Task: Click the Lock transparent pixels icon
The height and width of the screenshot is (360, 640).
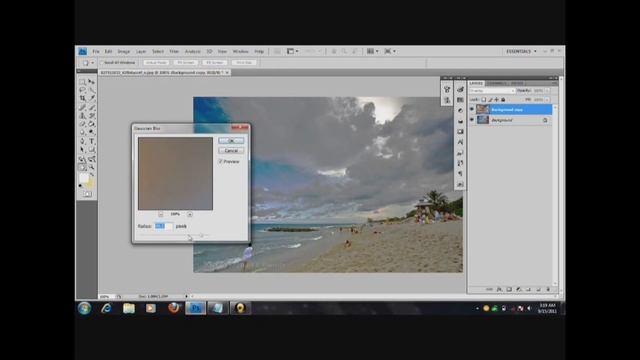Action: [x=484, y=100]
